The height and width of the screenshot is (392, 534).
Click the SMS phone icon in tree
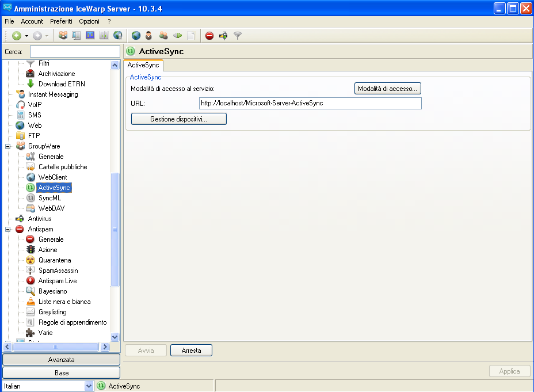21,115
